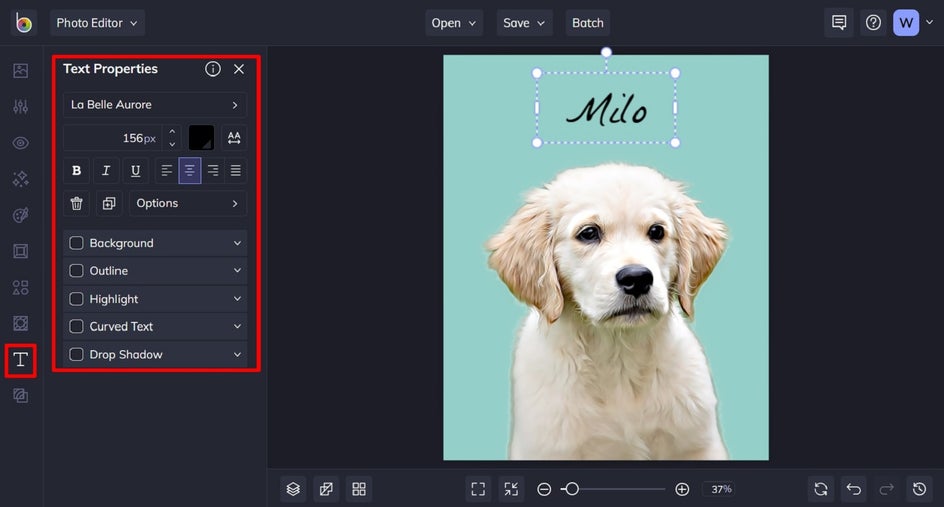
Task: Enable the Highlight checkbox
Action: [x=76, y=299]
